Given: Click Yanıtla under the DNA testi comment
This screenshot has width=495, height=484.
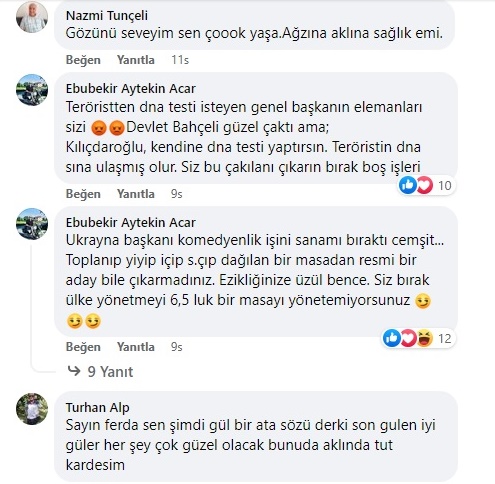Looking at the screenshot, I should point(136,194).
